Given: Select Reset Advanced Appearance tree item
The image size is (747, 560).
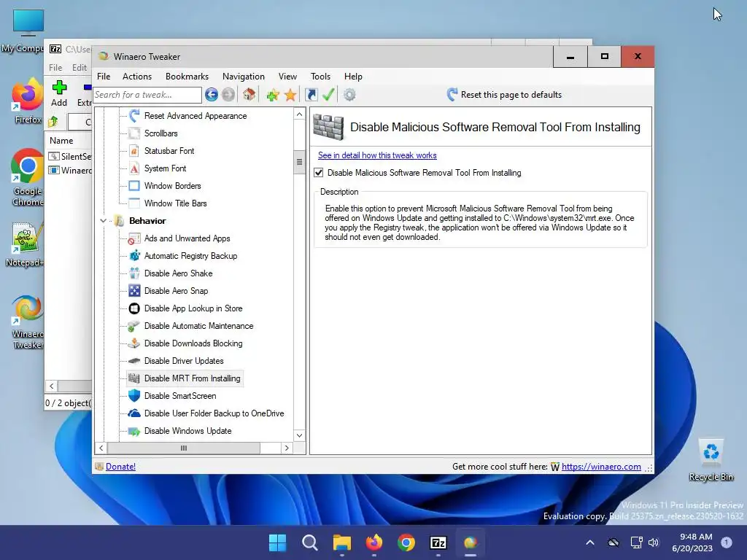Looking at the screenshot, I should click(196, 116).
